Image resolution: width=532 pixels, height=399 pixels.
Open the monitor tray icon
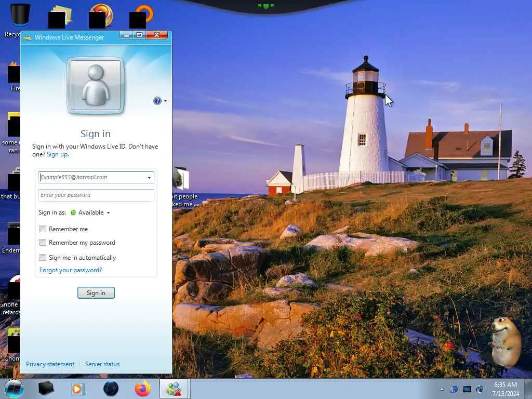467,389
